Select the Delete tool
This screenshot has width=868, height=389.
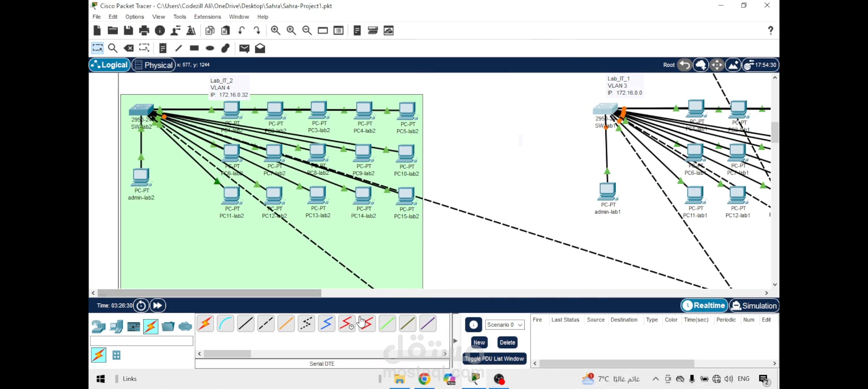[128, 48]
